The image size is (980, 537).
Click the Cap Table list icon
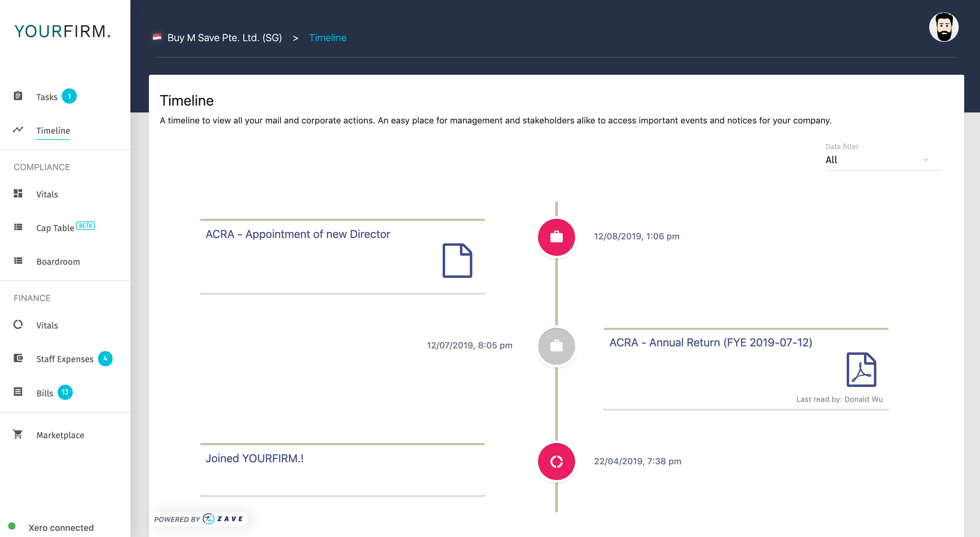[x=18, y=227]
